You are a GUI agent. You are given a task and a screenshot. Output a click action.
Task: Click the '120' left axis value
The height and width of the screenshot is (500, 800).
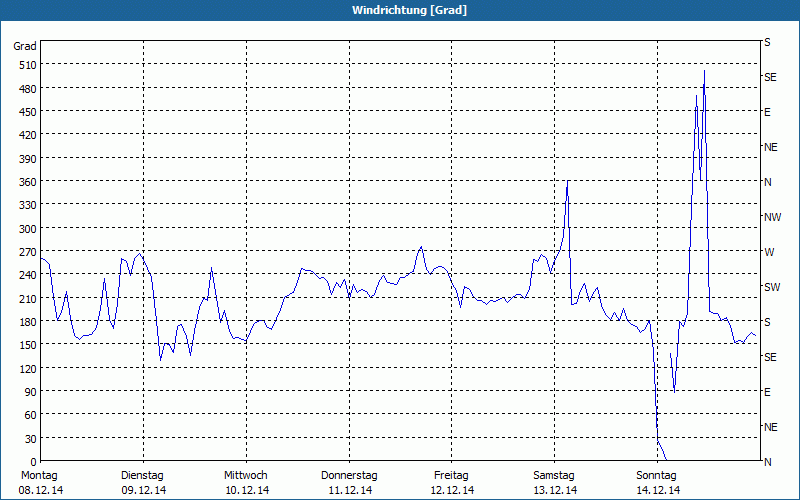pos(28,369)
